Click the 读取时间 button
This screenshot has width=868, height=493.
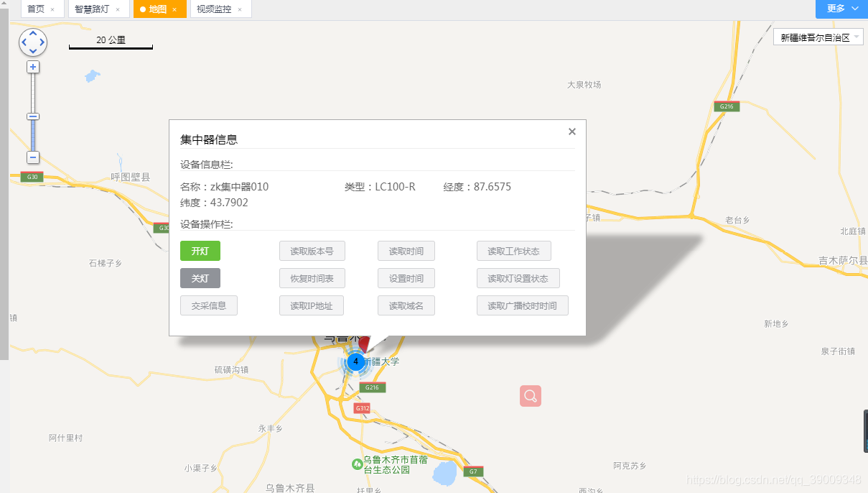point(406,251)
